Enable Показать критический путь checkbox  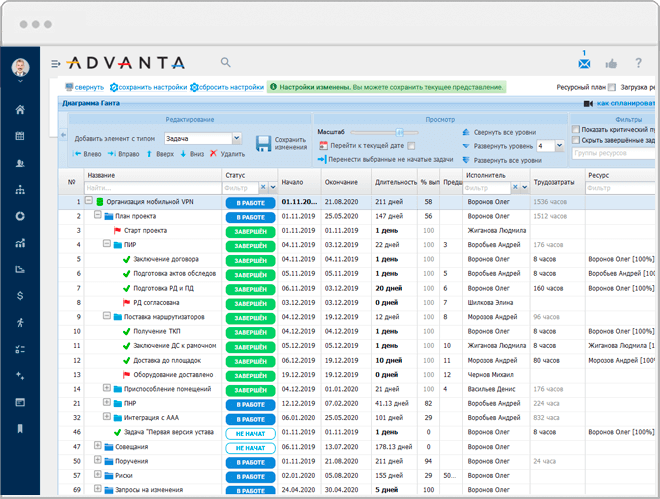point(576,129)
